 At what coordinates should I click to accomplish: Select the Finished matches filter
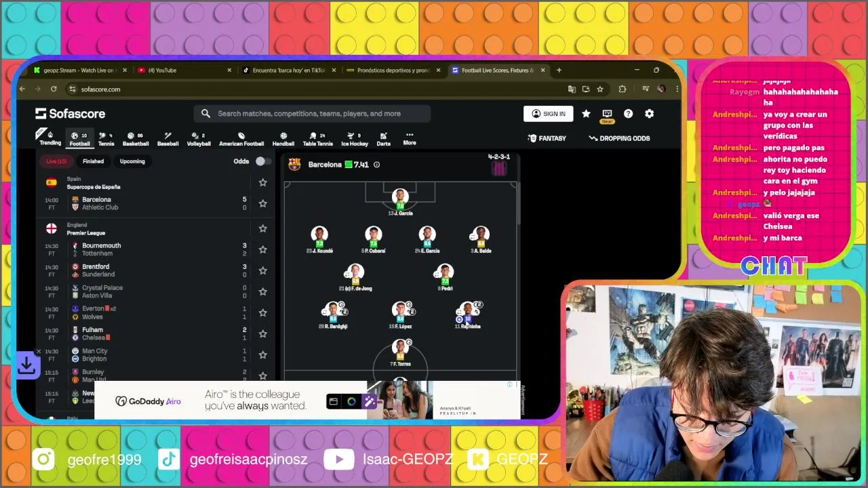tap(94, 161)
